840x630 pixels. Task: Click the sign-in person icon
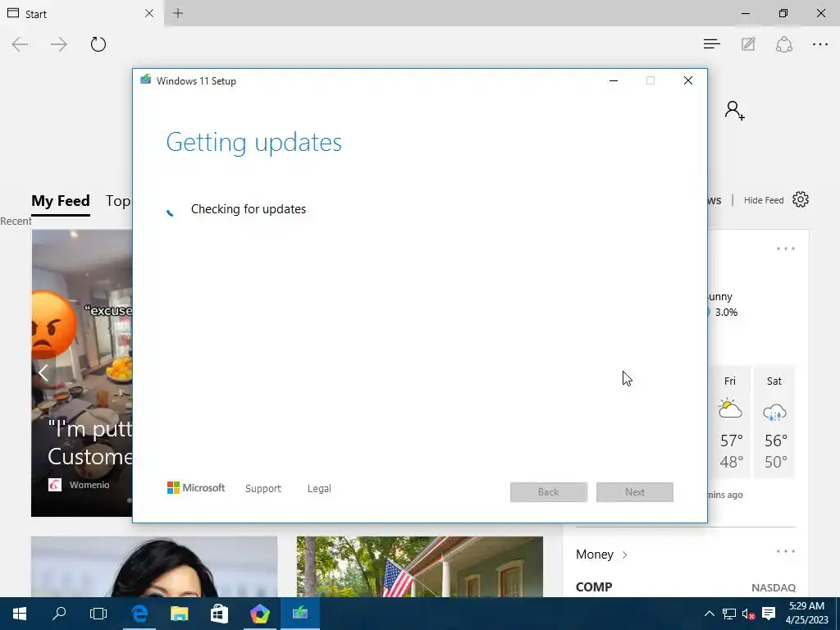[734, 111]
